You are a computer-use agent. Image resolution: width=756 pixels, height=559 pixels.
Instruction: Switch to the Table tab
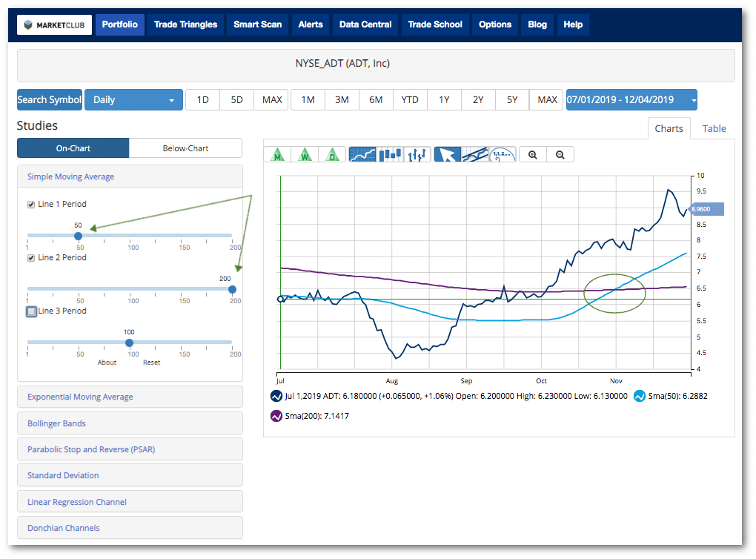pyautogui.click(x=714, y=128)
